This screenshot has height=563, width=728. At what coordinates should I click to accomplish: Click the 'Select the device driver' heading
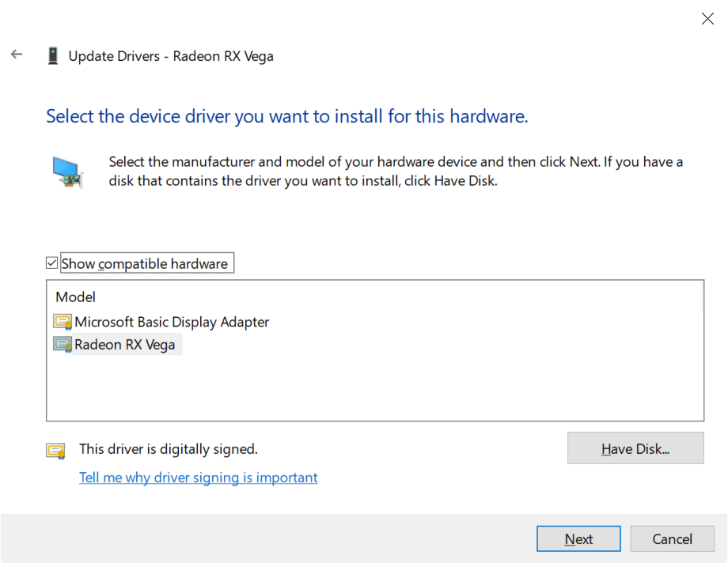click(x=286, y=117)
